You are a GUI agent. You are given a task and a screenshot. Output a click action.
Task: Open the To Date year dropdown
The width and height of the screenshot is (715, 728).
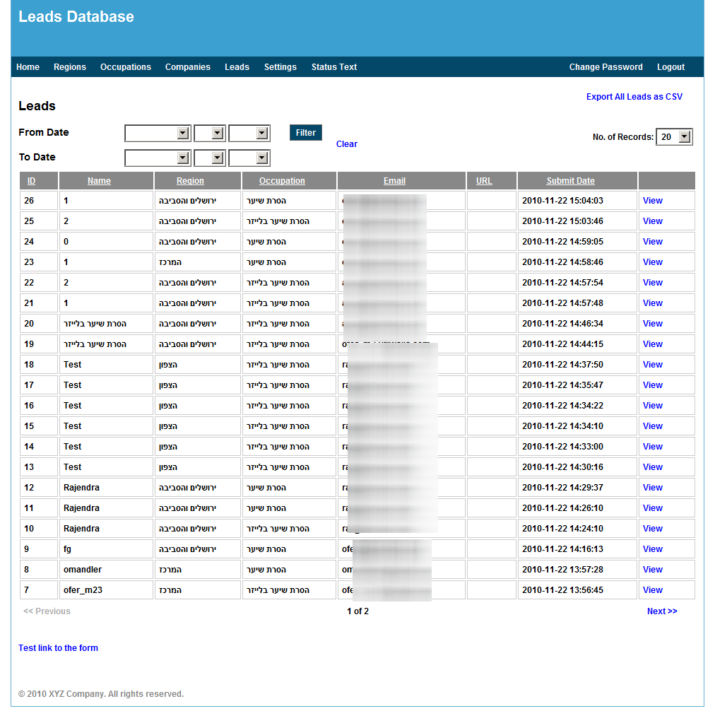point(249,158)
